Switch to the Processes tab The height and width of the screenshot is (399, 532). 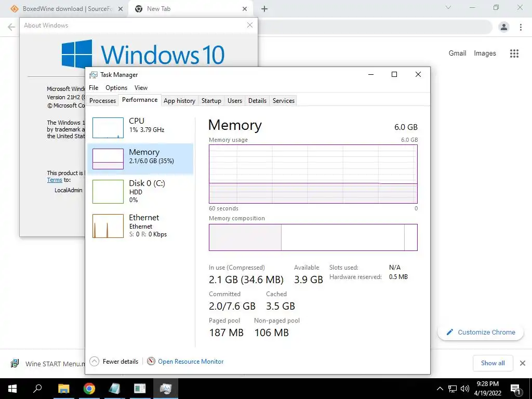102,101
